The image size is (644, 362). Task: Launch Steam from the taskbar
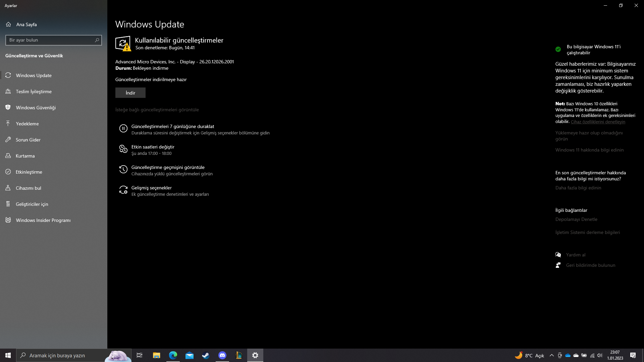coord(206,355)
